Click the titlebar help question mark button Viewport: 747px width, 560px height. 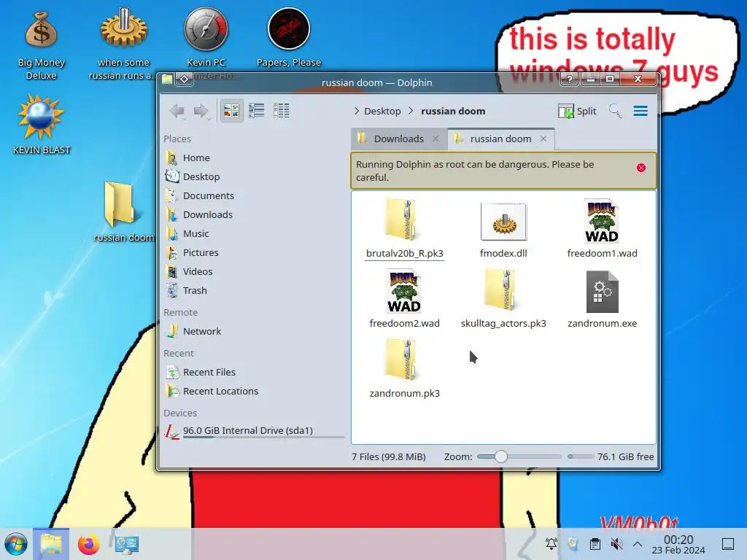click(569, 79)
